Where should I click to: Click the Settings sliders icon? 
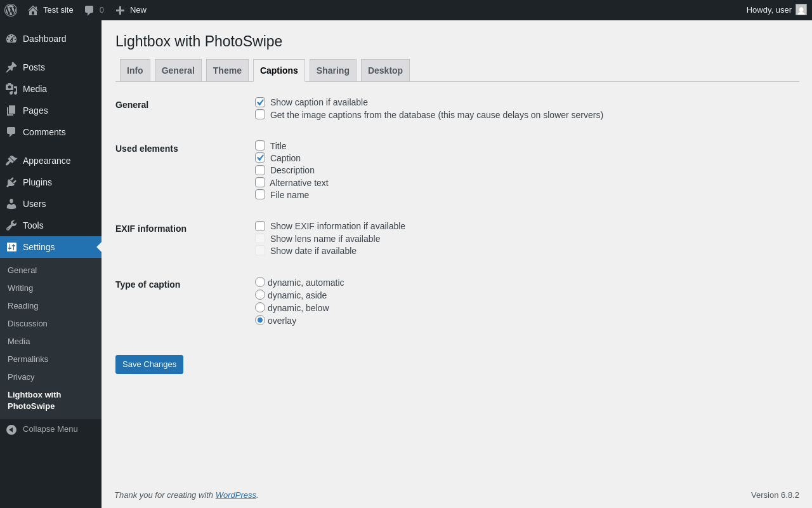pyautogui.click(x=11, y=247)
